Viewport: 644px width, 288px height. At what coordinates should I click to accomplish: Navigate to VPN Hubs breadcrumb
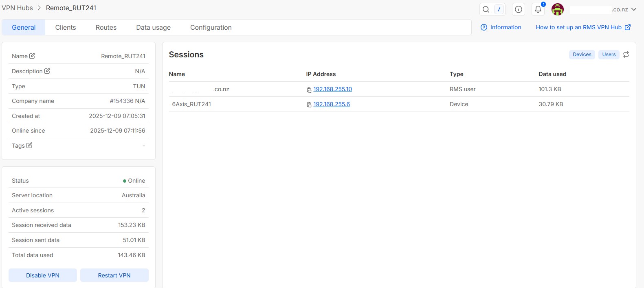coord(18,8)
